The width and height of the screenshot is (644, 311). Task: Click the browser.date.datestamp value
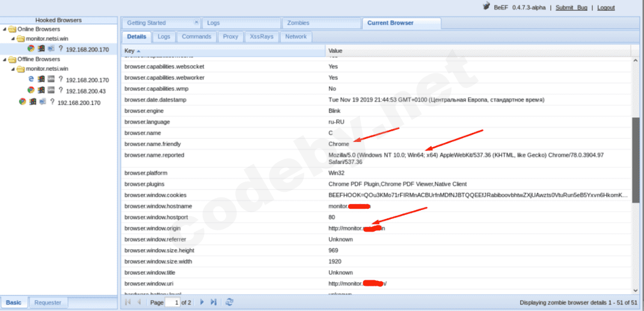437,100
